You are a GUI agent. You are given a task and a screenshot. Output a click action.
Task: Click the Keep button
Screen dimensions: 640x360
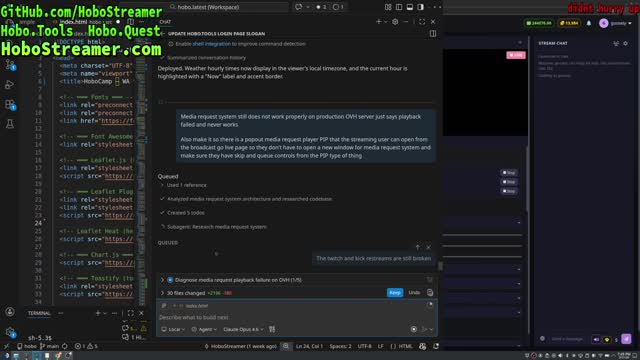tap(395, 293)
